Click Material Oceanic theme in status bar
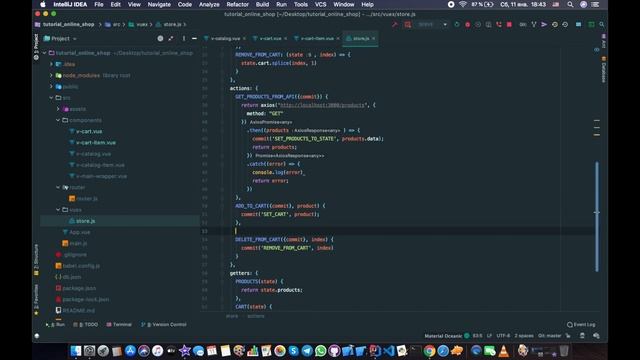Screen dimensions: 640x360 pos(443,336)
